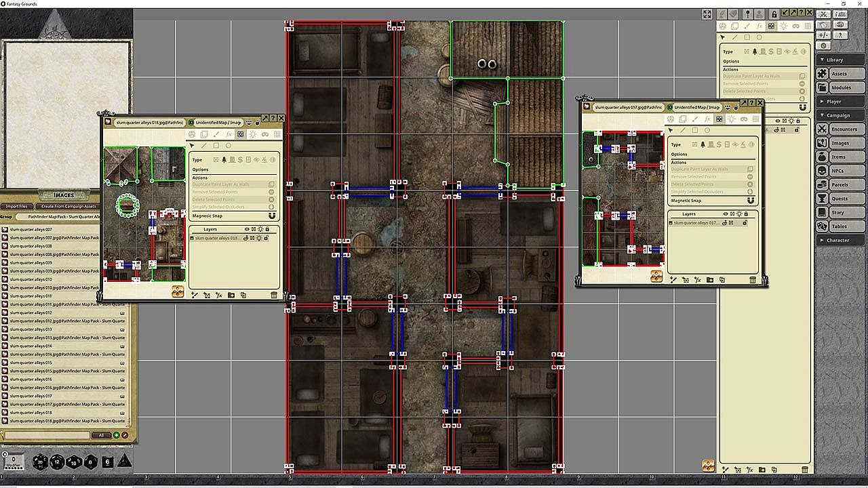
Task: Roll the d20 die
Action: point(39,462)
